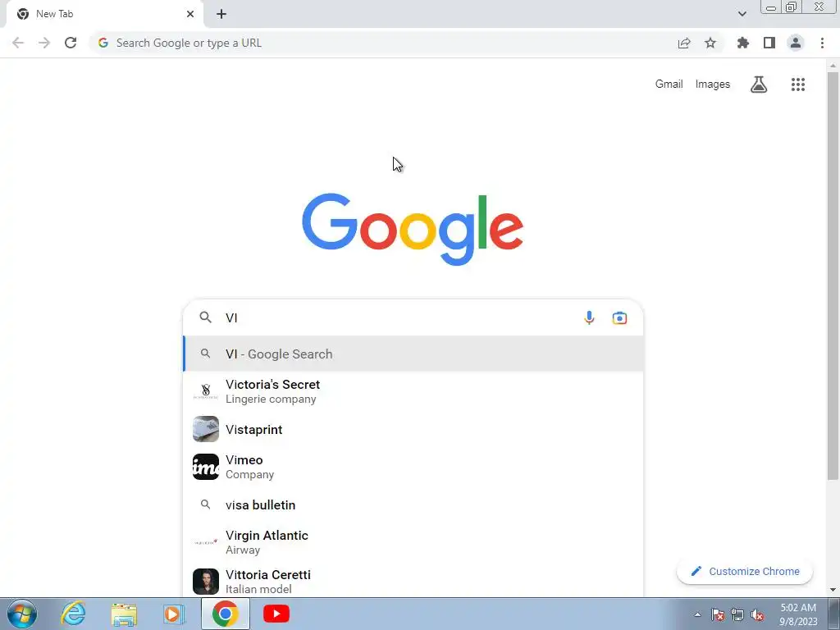Click the Vimeo logo thumbnail
The image size is (840, 630).
[x=206, y=467]
